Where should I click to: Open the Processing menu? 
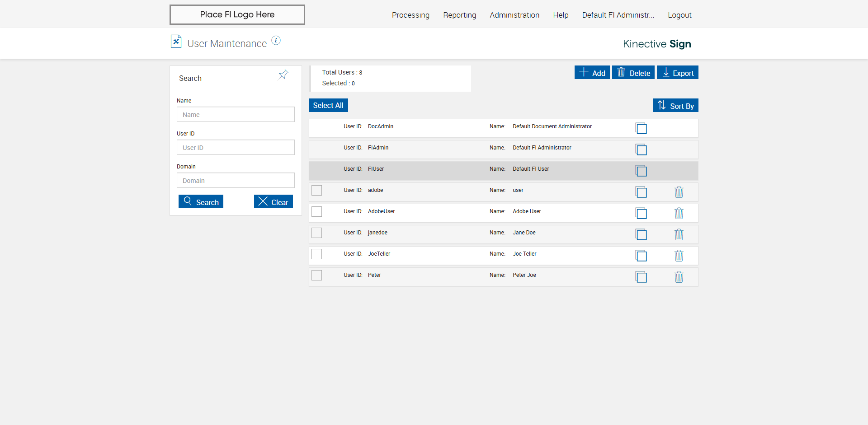410,15
